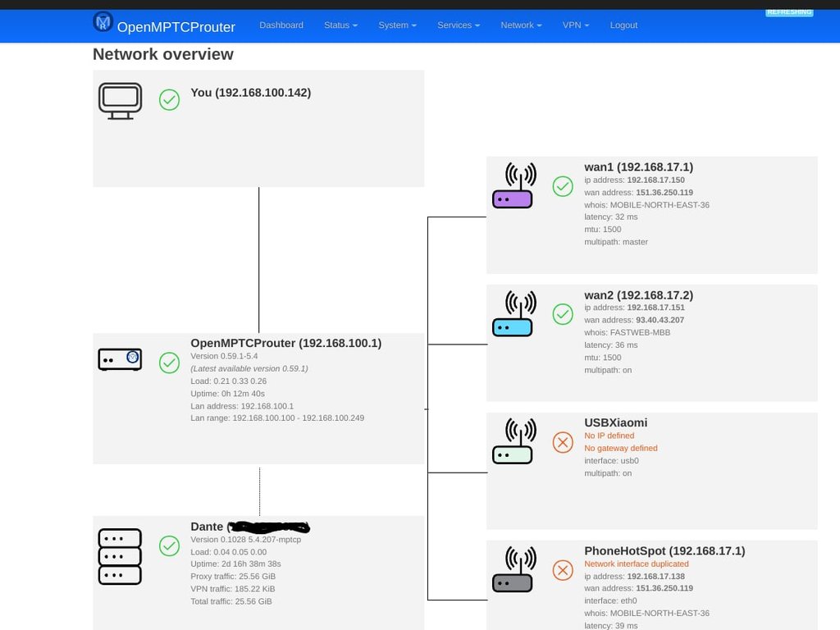
Task: Click the green check status for wan1
Action: pyautogui.click(x=563, y=186)
